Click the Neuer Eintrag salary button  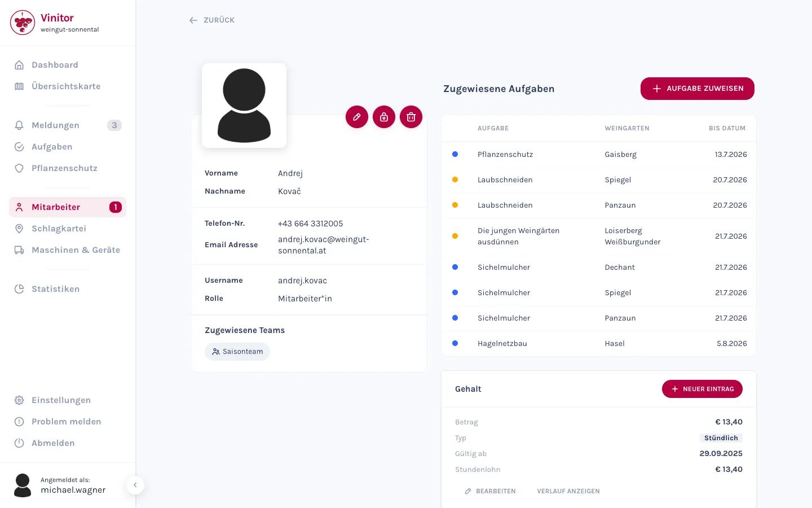[x=702, y=389]
